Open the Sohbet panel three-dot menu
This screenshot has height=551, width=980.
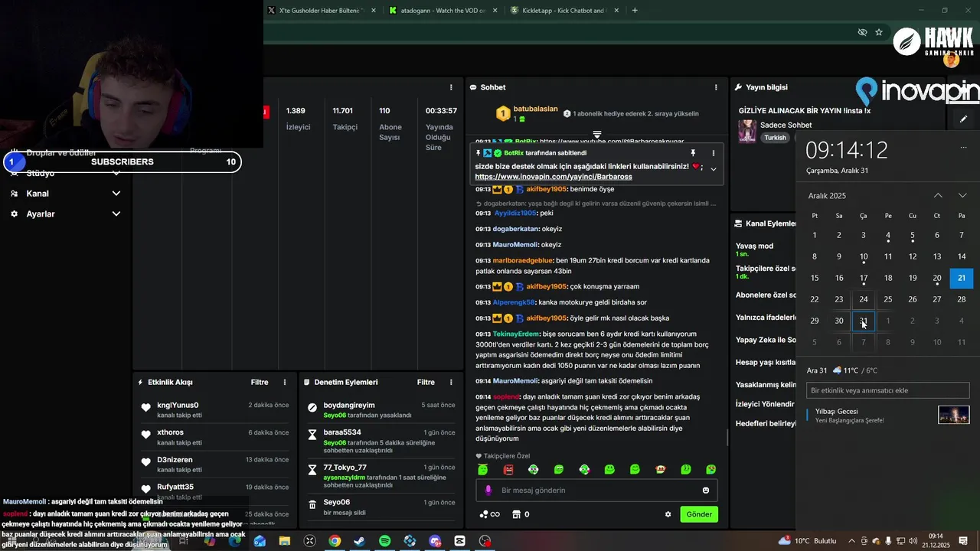[x=716, y=87]
